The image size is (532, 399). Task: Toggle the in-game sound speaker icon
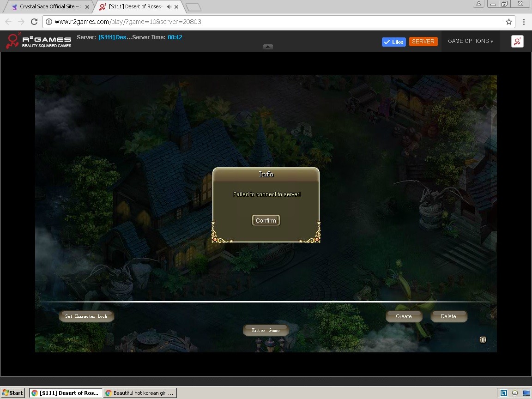483,340
